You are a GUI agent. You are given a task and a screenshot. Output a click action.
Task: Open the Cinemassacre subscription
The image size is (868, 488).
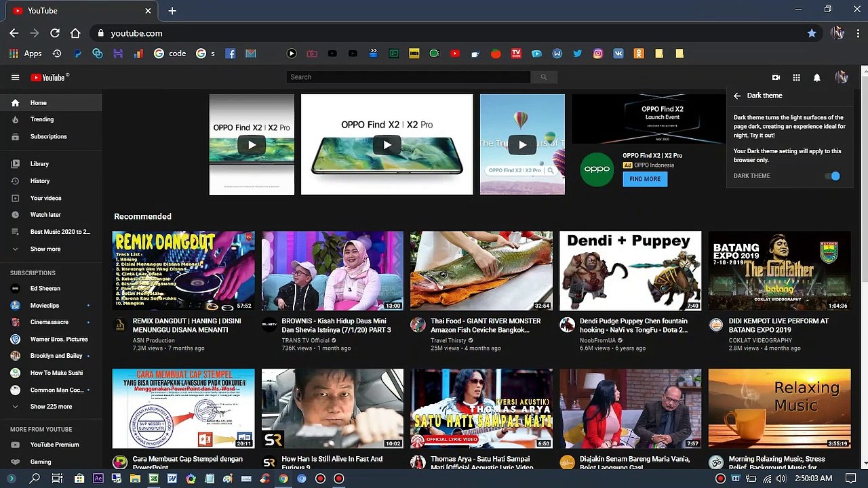tap(51, 323)
